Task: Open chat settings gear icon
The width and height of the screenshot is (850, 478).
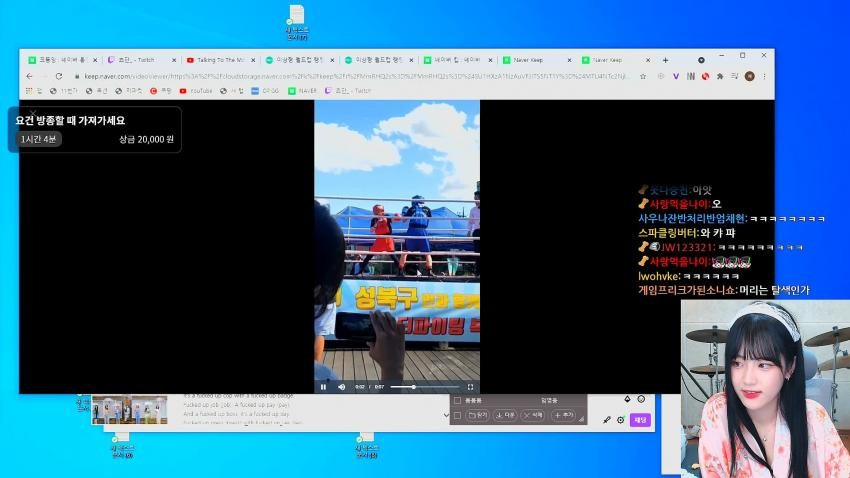Action: click(x=621, y=420)
